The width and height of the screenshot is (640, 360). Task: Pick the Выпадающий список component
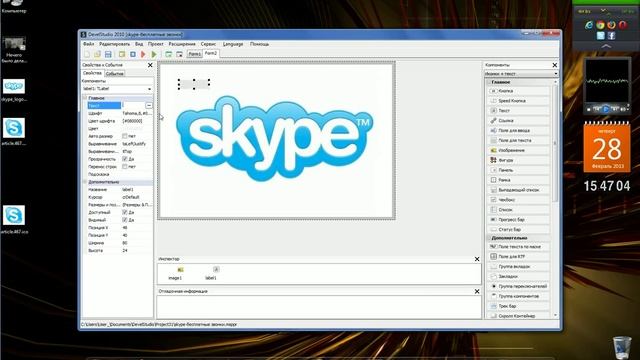(518, 190)
